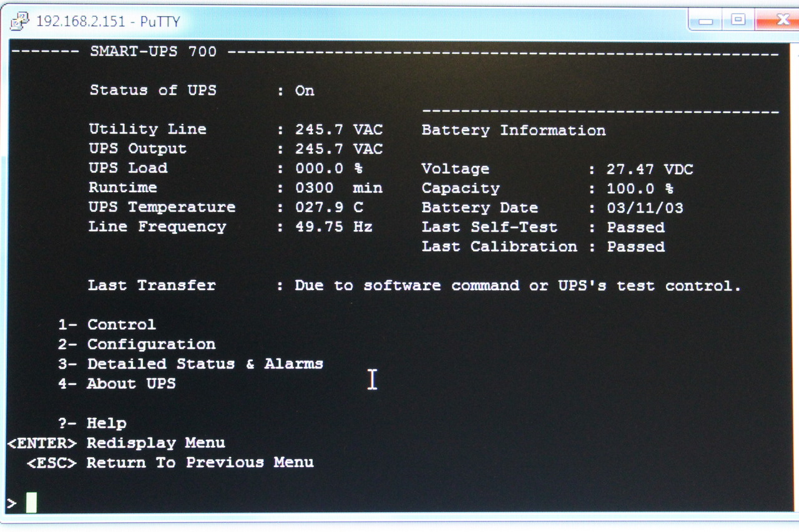Click the green cursor at the command prompt
799x532 pixels.
point(31,502)
